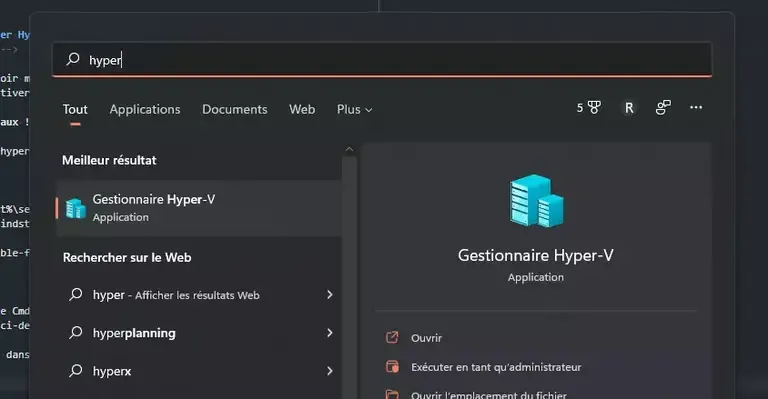
Task: Click the Ouvrir launch icon
Action: pyautogui.click(x=392, y=337)
